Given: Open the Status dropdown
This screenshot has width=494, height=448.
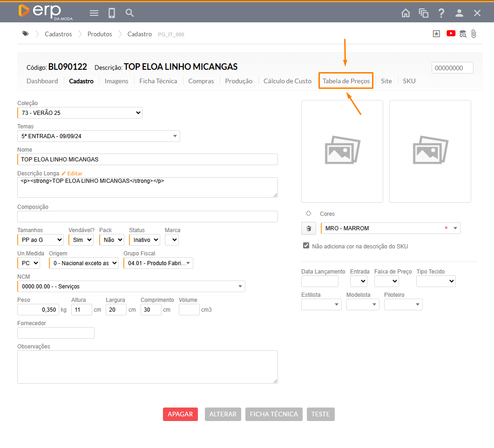Looking at the screenshot, I should point(144,240).
